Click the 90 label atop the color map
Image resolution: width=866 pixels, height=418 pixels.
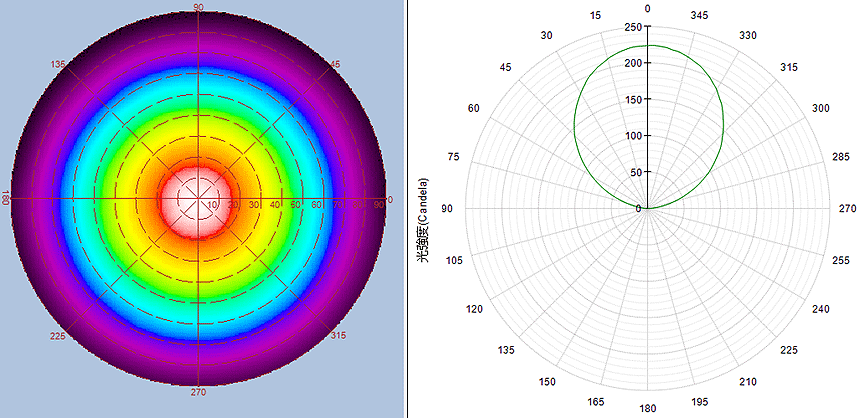tap(198, 8)
